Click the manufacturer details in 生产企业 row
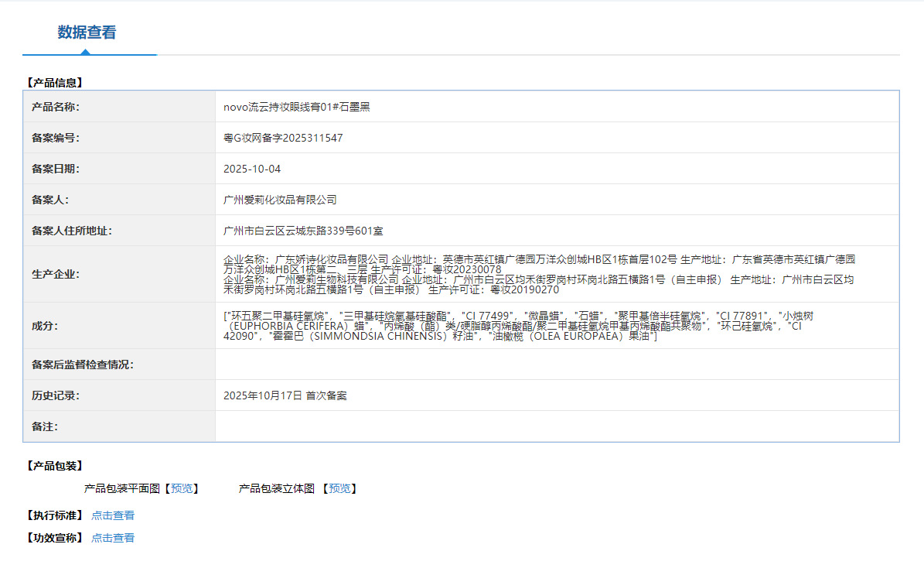This screenshot has width=924, height=575. click(x=539, y=274)
